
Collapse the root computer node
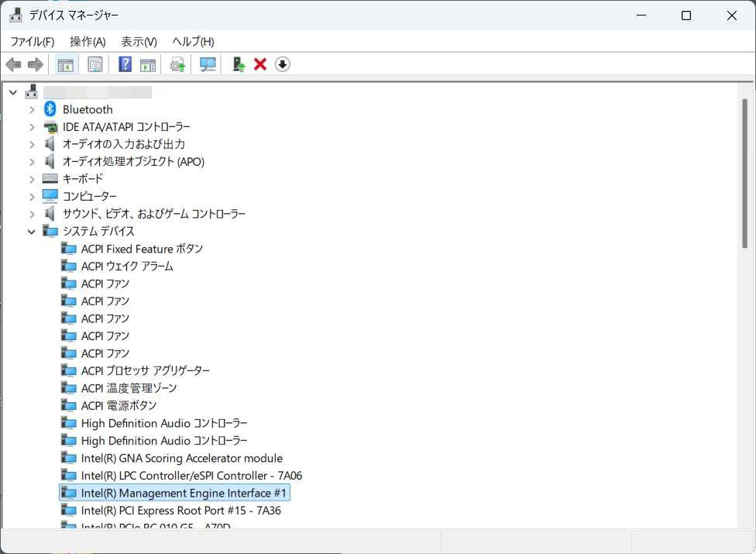pyautogui.click(x=13, y=92)
